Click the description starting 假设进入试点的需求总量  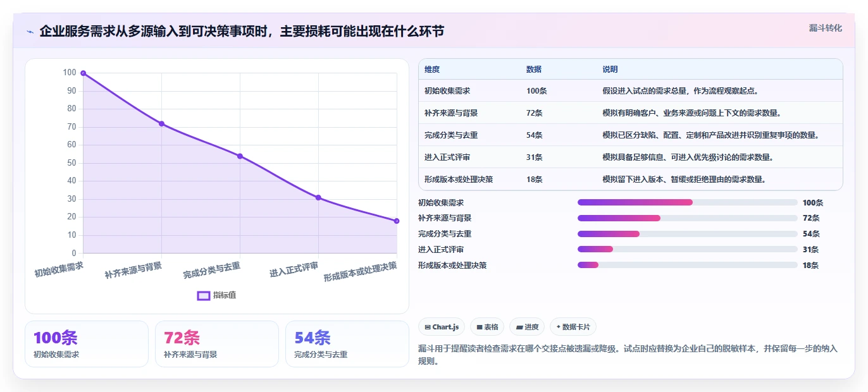click(x=681, y=91)
